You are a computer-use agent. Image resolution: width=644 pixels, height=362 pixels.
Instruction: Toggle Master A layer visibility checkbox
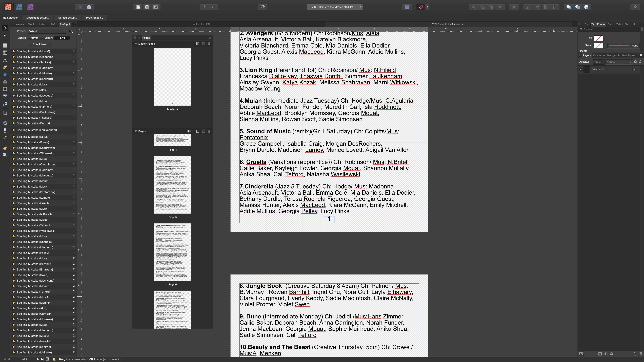(634, 70)
